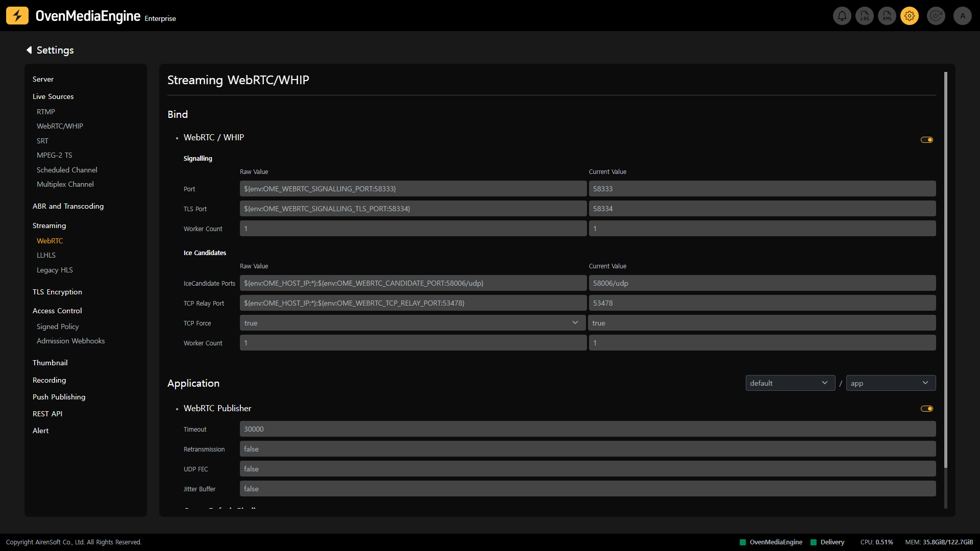Toggle the WebRTC / WHIP bind switch
The height and width of the screenshot is (551, 980).
[x=926, y=140]
